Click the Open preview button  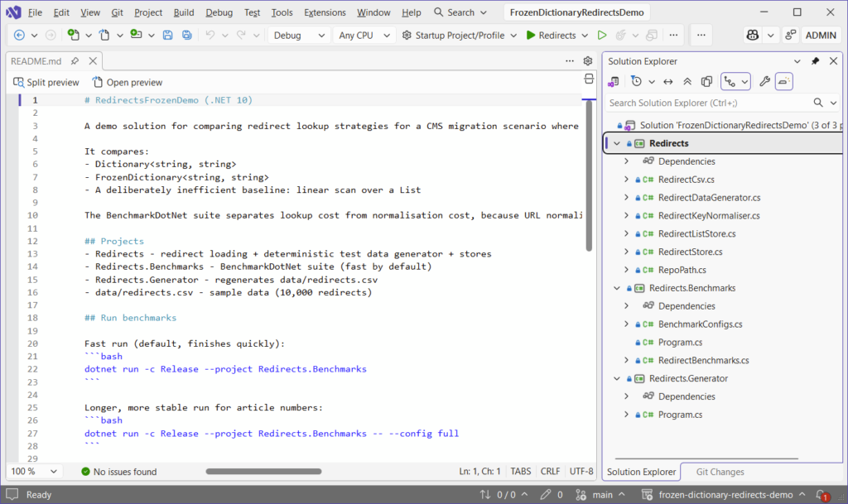(127, 82)
